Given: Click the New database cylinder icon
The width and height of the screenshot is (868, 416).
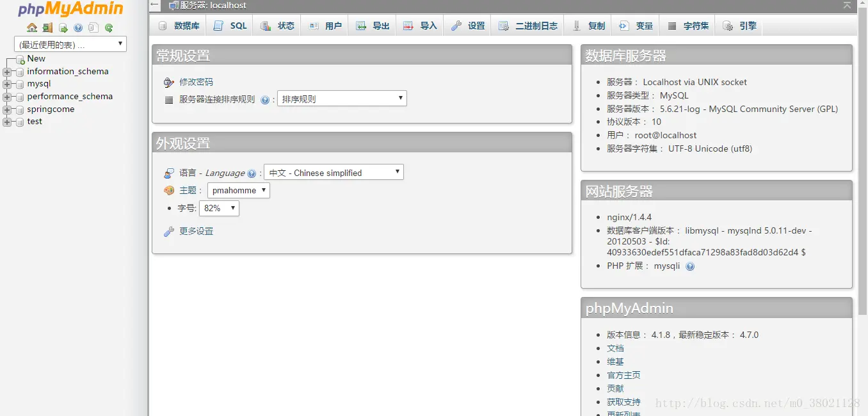Looking at the screenshot, I should [20, 60].
